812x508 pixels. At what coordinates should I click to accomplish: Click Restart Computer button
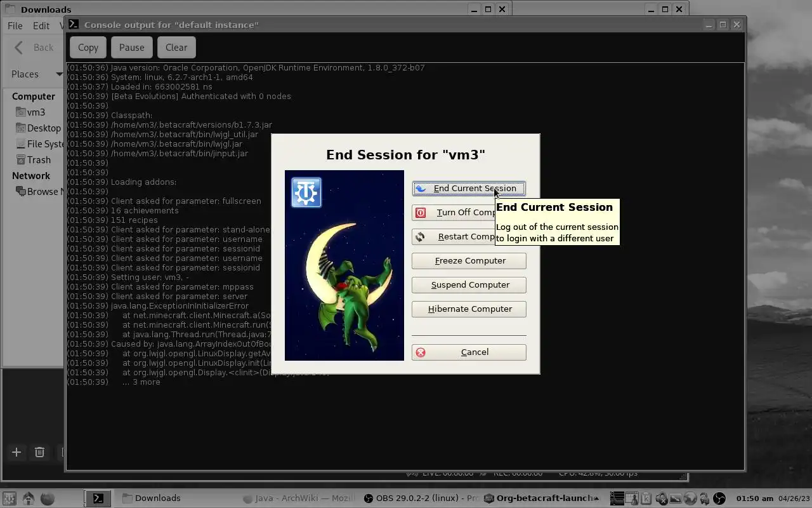453,237
